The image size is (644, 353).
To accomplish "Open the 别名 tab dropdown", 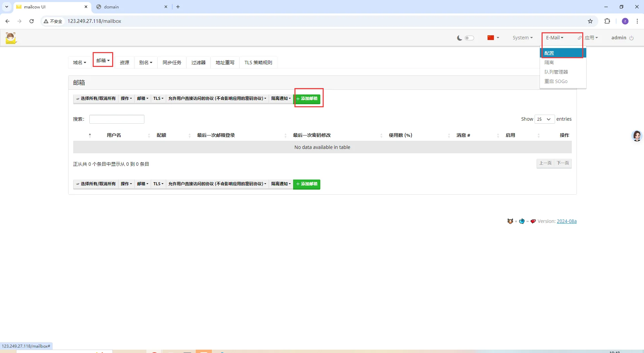I will (146, 63).
